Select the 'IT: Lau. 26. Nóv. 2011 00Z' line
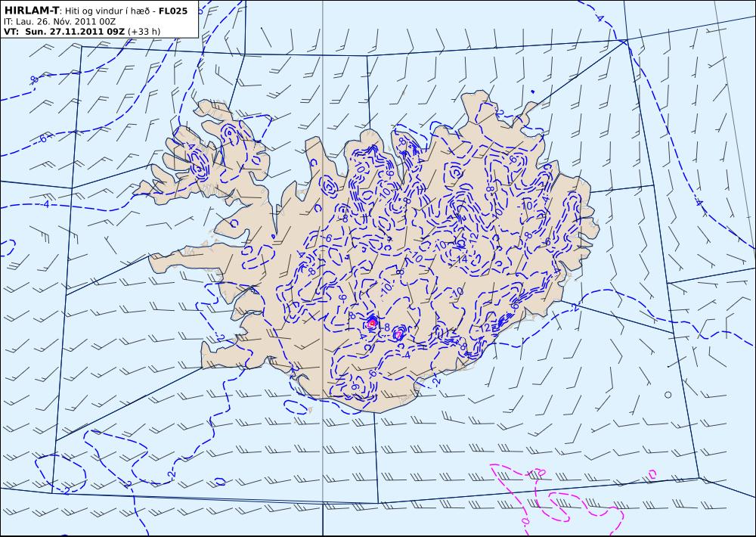 (60, 21)
